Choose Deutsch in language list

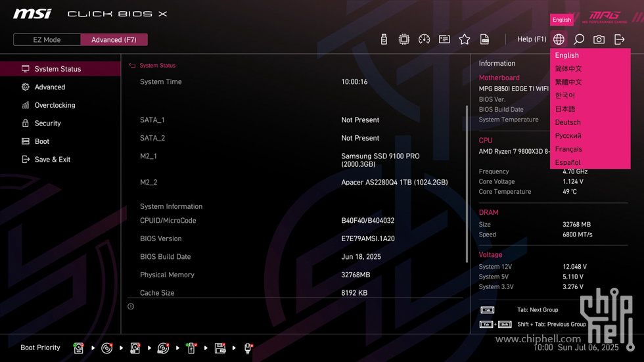click(x=590, y=122)
